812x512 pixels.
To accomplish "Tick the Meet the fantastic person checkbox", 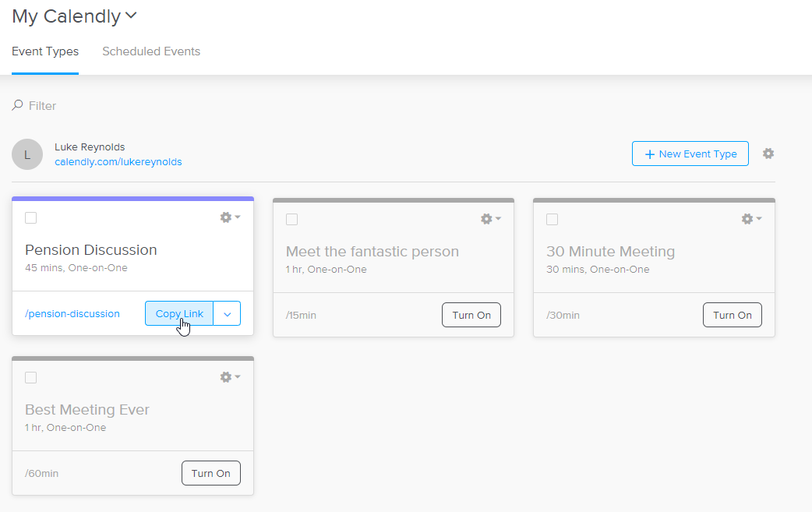I will coord(292,220).
